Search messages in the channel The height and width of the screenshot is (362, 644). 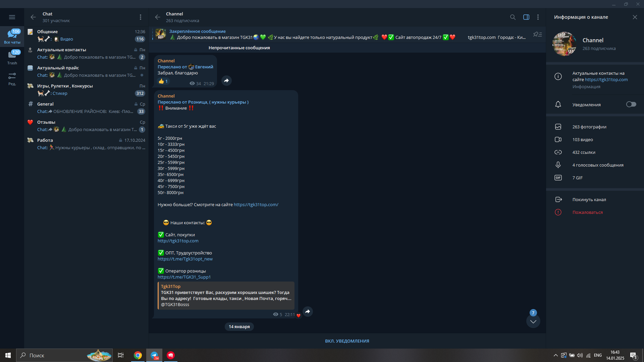(x=513, y=17)
